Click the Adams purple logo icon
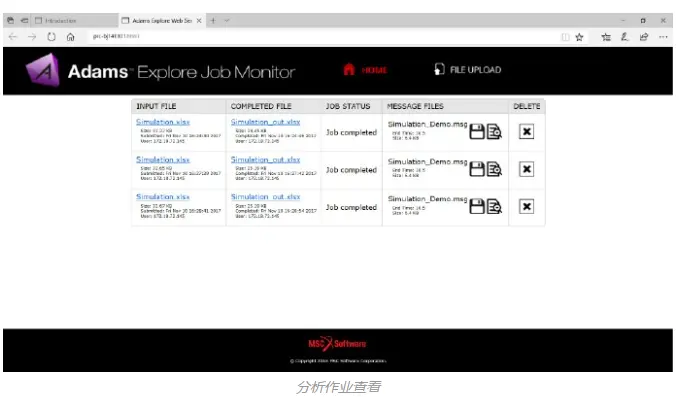679x397 pixels. tap(43, 70)
